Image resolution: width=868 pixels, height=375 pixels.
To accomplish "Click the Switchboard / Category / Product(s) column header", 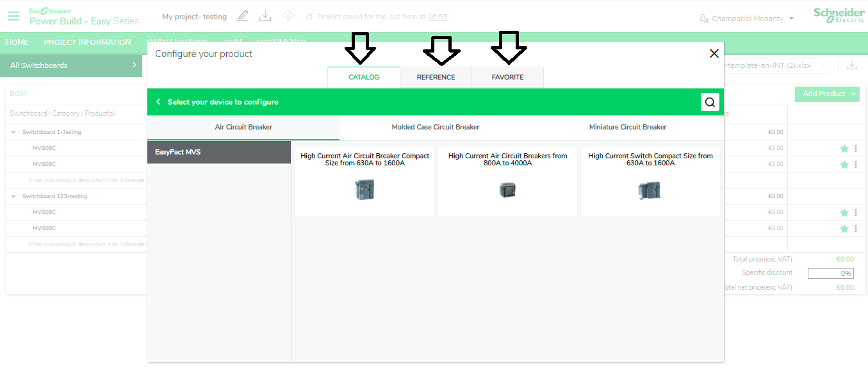I will pyautogui.click(x=62, y=113).
